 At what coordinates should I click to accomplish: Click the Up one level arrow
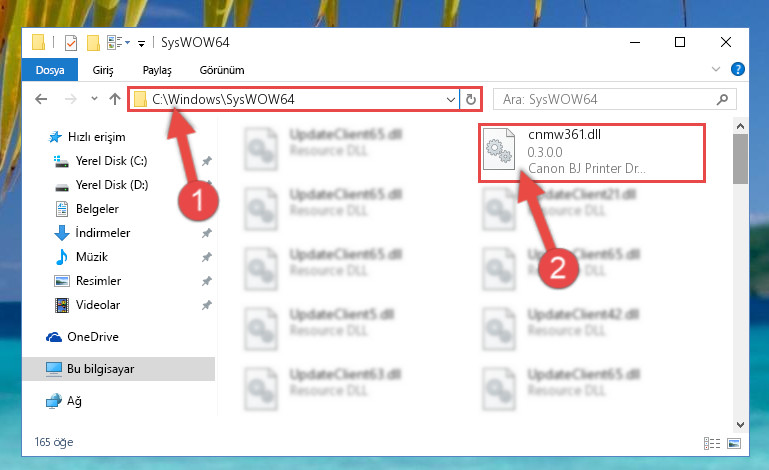[x=115, y=100]
